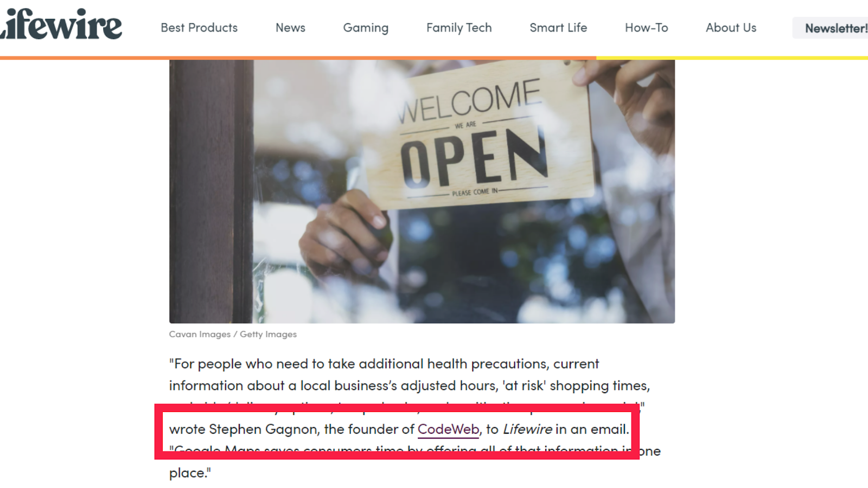Click the Lifewire logo

pyautogui.click(x=61, y=24)
